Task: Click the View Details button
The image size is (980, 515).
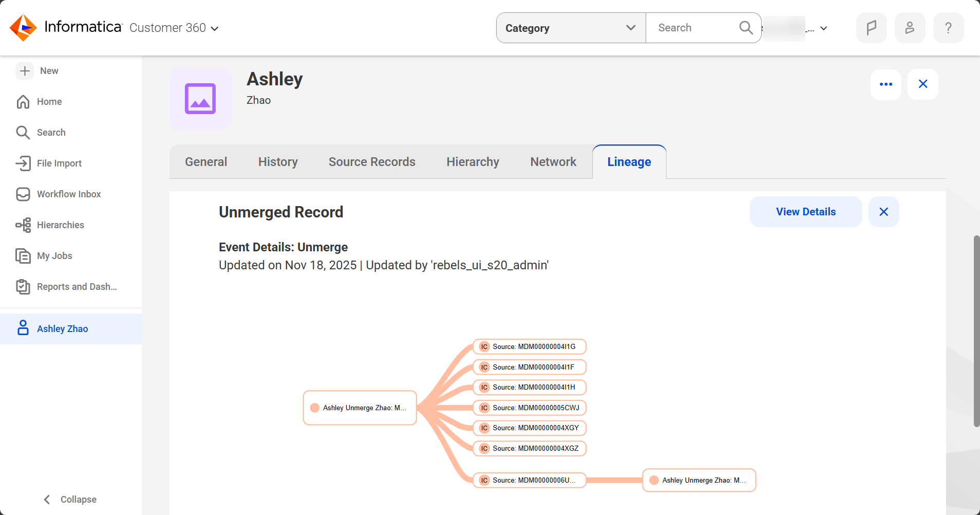Action: click(806, 212)
